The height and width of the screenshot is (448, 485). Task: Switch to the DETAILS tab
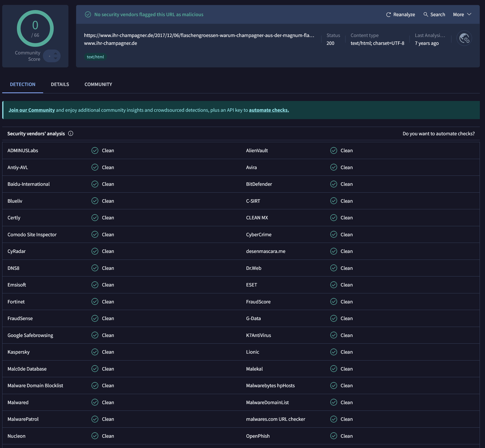pyautogui.click(x=60, y=84)
